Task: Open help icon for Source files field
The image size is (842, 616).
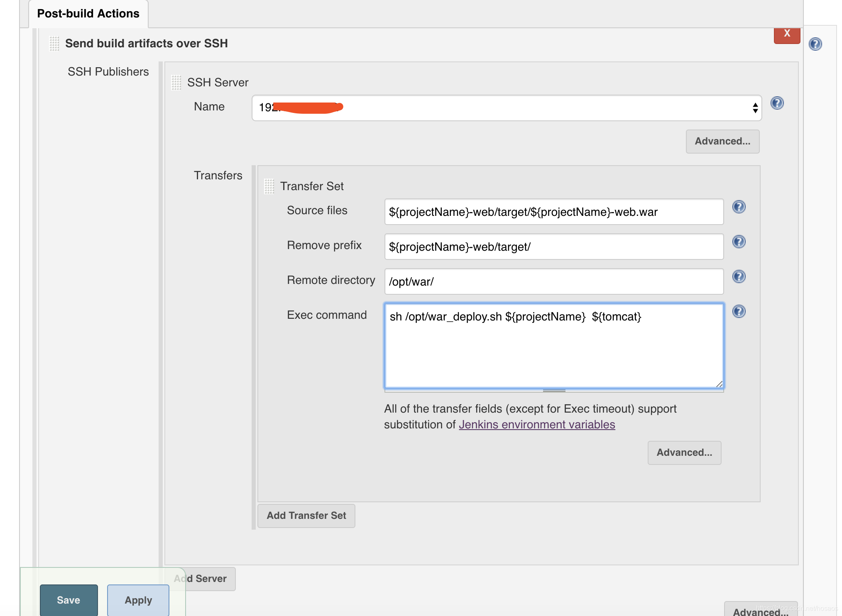Action: [739, 207]
